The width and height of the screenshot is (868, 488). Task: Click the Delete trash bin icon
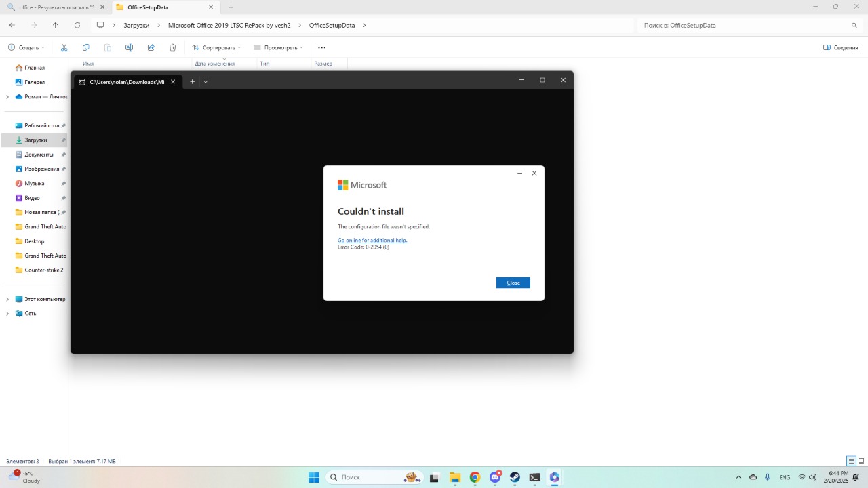pyautogui.click(x=172, y=47)
